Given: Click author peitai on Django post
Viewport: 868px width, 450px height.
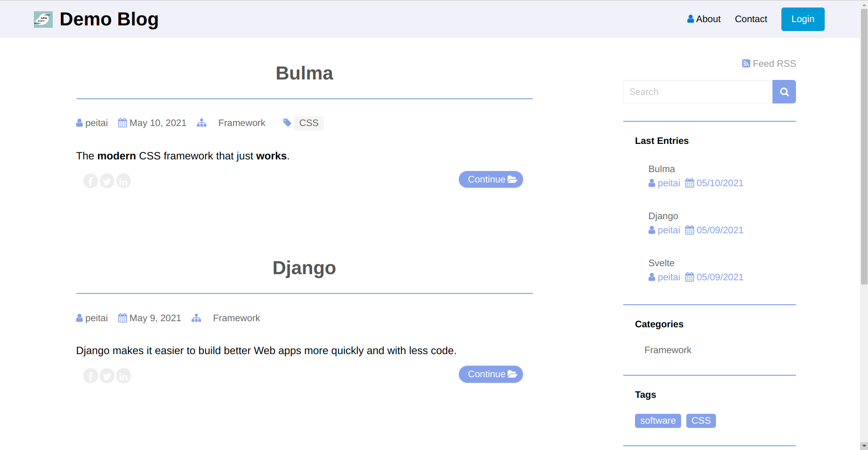Looking at the screenshot, I should 96,318.
